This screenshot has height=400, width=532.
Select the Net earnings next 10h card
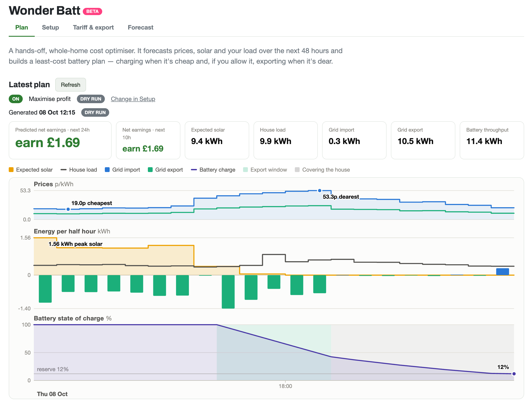tap(148, 140)
